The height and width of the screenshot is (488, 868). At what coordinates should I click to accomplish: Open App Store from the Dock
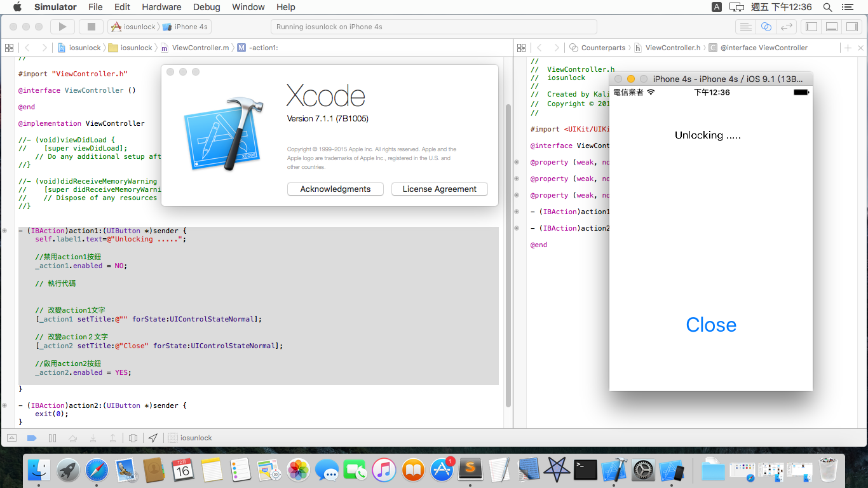pos(442,470)
